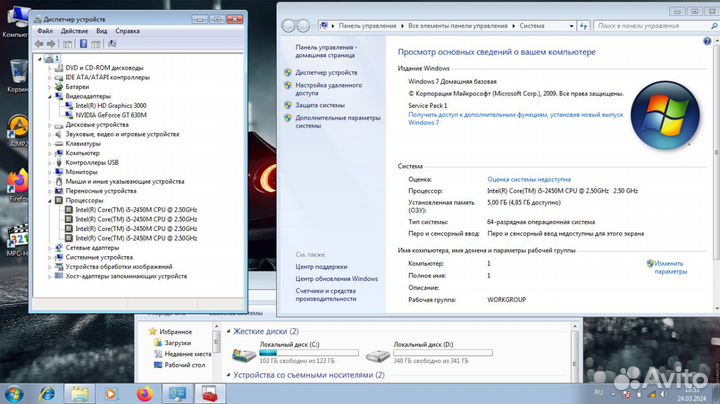The height and width of the screenshot is (404, 720).
Task: Open Защита системы link
Action: tap(320, 105)
